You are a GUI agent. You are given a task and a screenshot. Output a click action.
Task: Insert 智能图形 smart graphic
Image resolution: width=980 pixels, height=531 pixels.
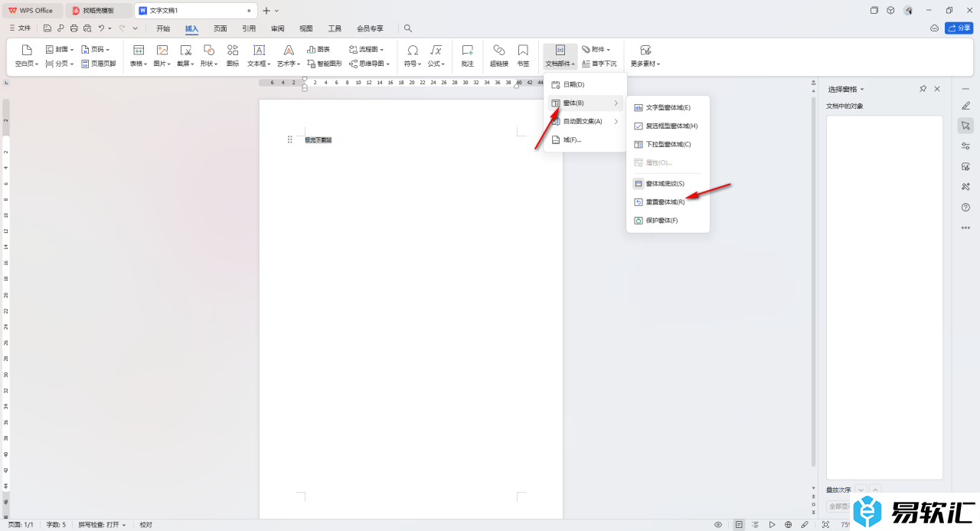click(x=325, y=64)
